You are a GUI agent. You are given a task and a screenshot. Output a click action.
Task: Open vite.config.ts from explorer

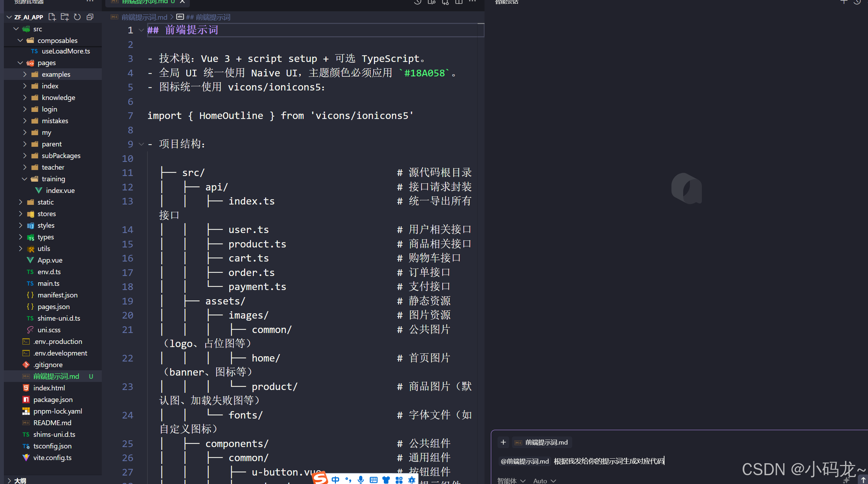click(52, 458)
